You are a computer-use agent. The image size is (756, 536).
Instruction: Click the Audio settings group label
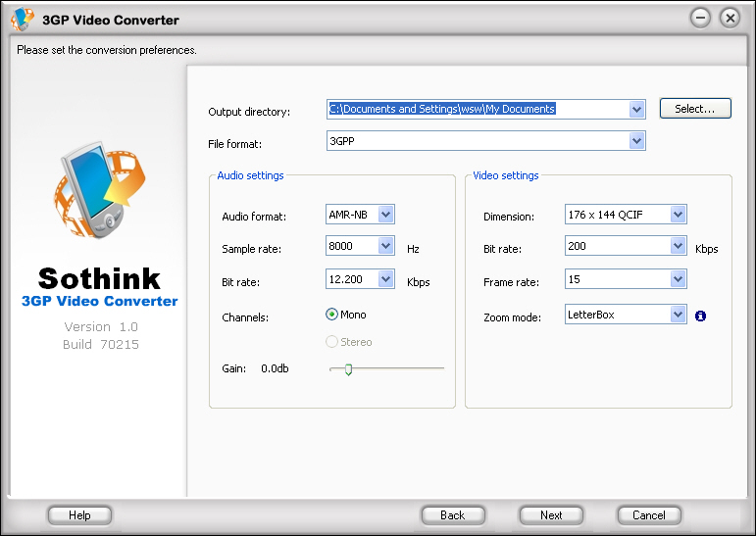(250, 175)
